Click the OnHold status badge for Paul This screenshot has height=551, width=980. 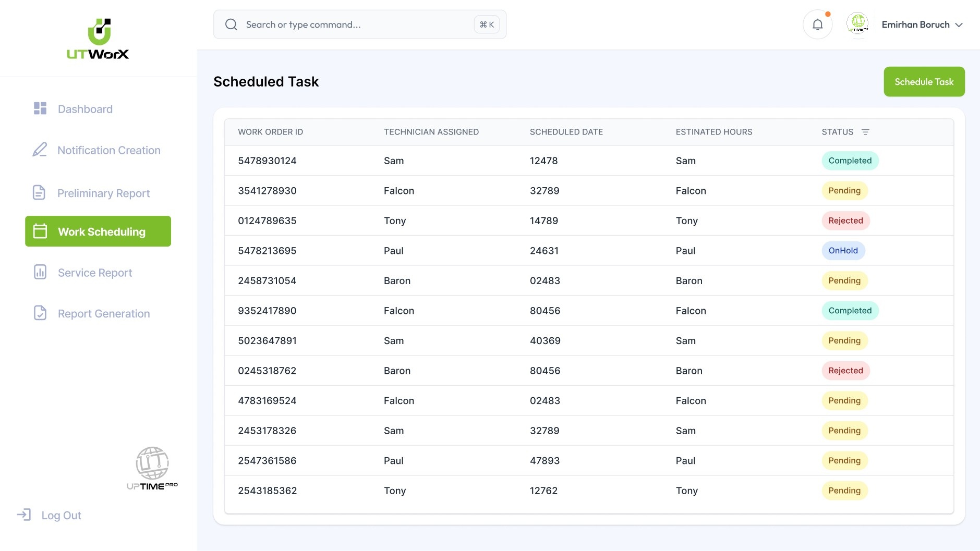click(x=843, y=251)
